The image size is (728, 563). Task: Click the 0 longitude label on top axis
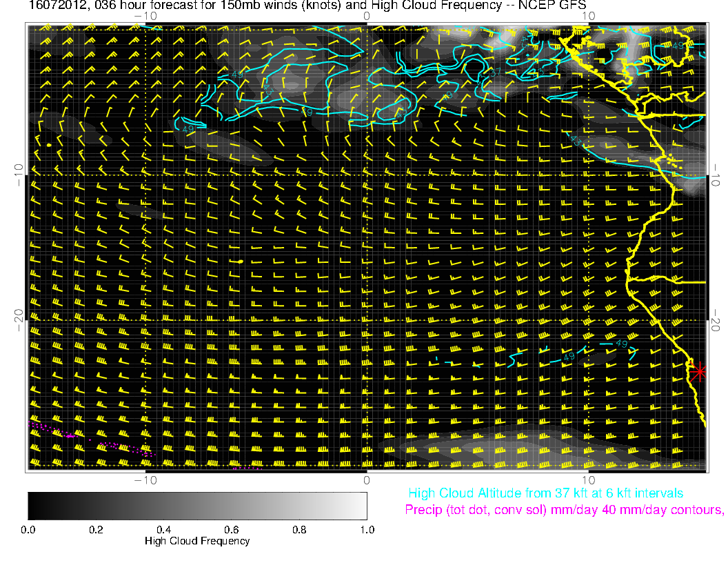point(367,15)
